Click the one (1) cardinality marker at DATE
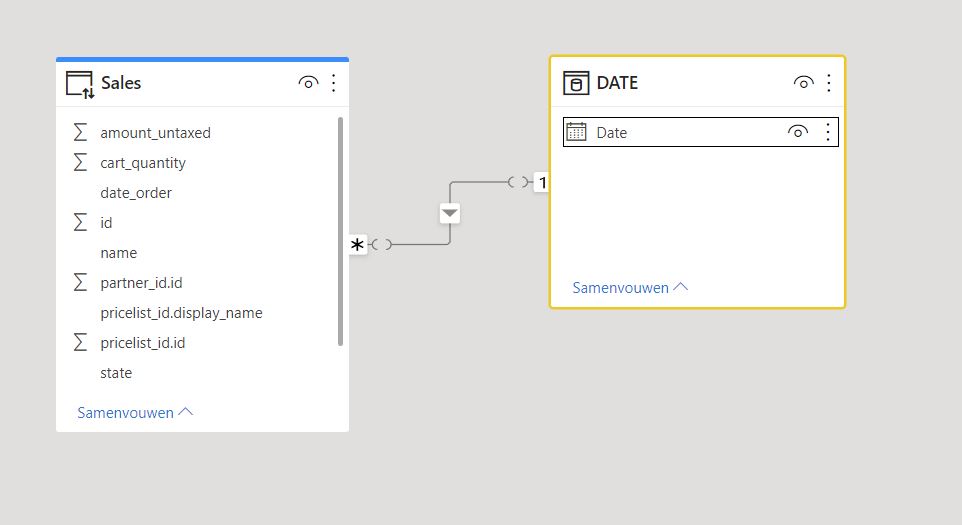962x525 pixels. click(542, 182)
